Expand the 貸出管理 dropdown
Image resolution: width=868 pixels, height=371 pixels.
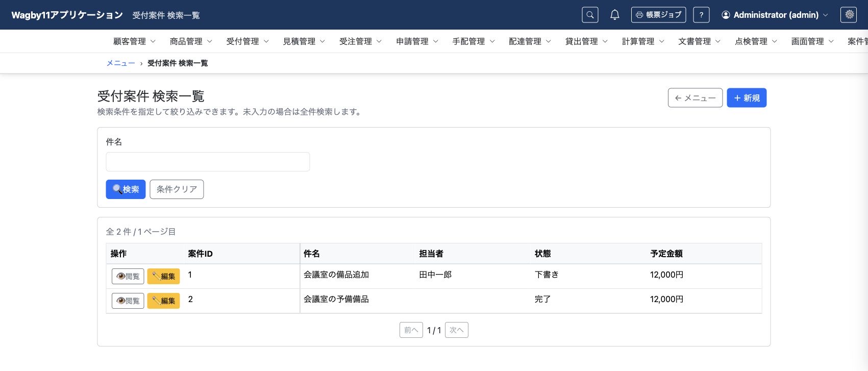point(586,41)
